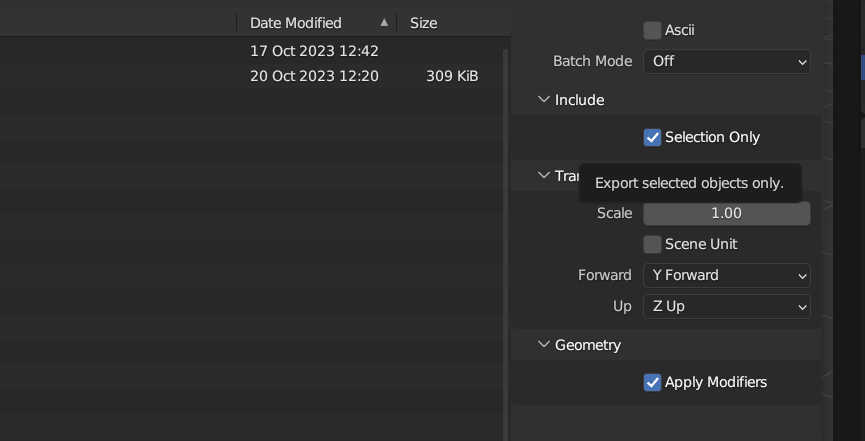Collapse the Include panel
865x441 pixels.
pos(544,99)
